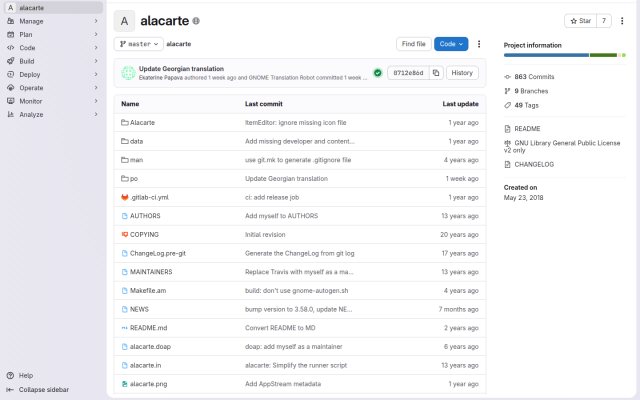Click the project avatar letter A
The height and width of the screenshot is (400, 640).
[124, 21]
